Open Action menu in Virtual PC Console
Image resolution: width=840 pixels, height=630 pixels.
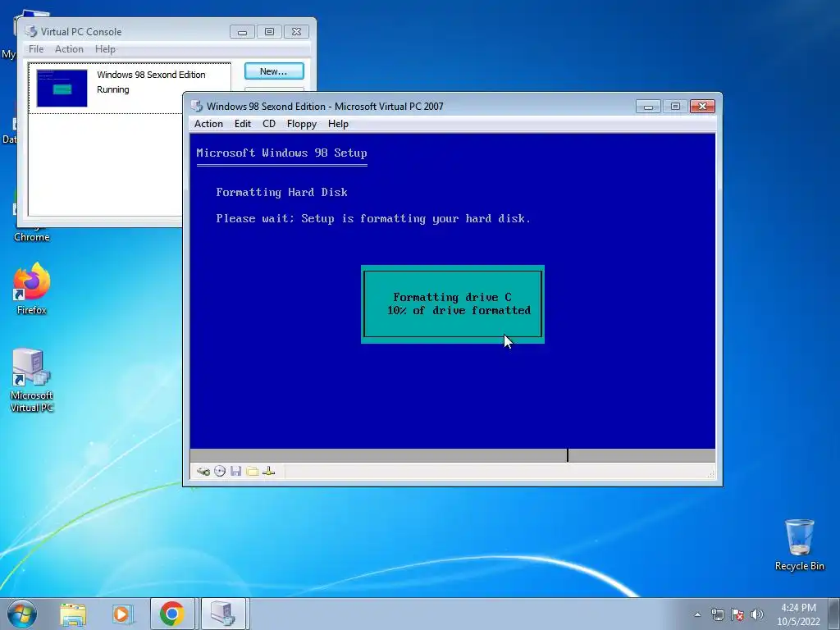[69, 48]
